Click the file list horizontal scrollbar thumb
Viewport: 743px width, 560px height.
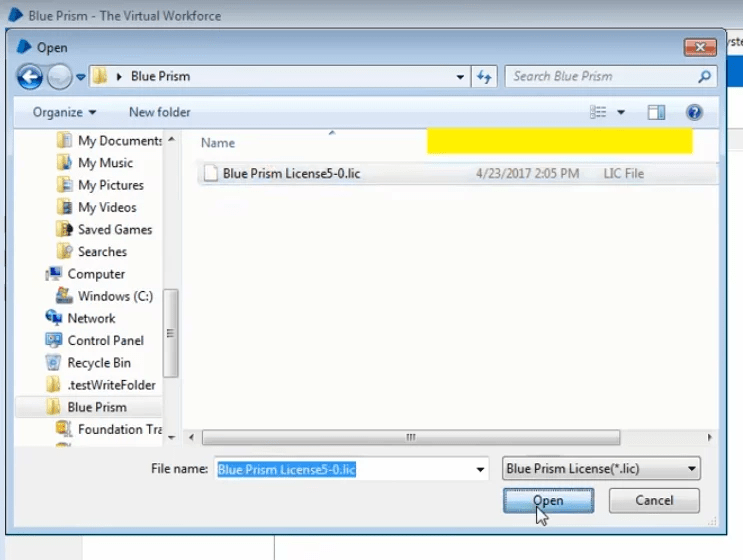pos(411,437)
